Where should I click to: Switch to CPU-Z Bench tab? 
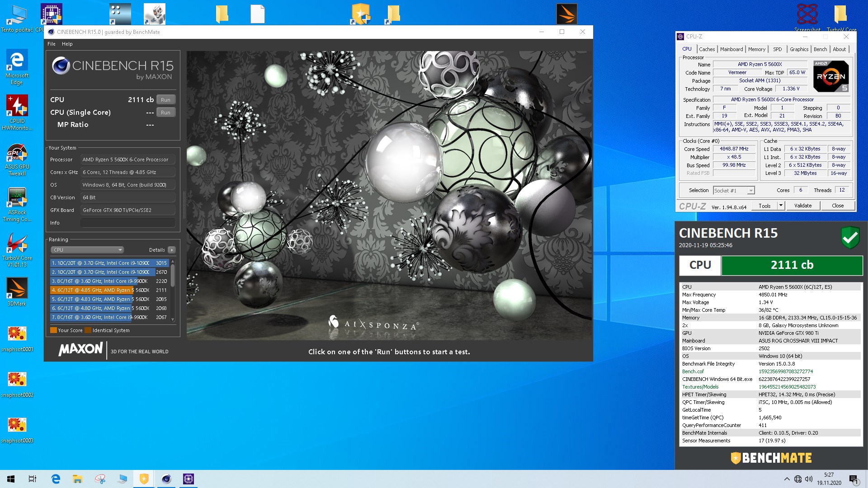[x=820, y=49]
